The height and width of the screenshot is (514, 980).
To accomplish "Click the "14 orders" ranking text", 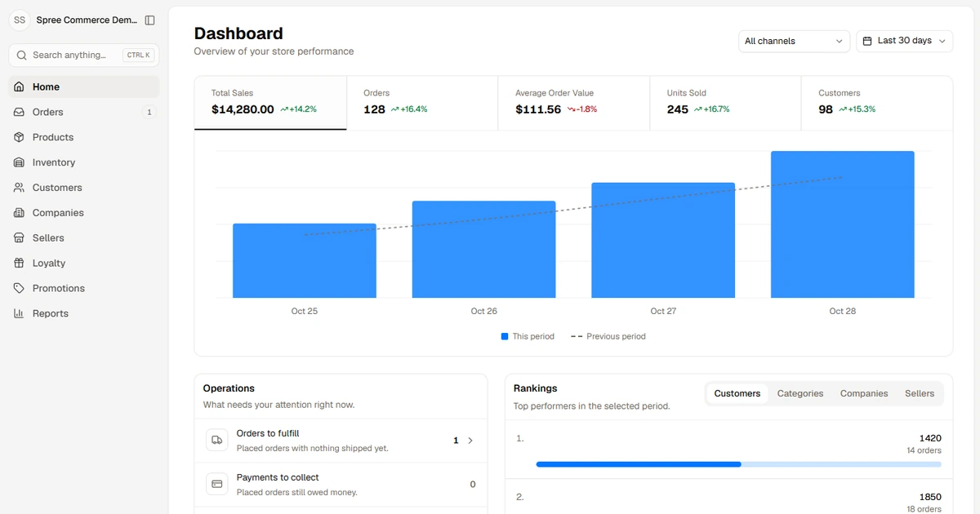I will (924, 450).
